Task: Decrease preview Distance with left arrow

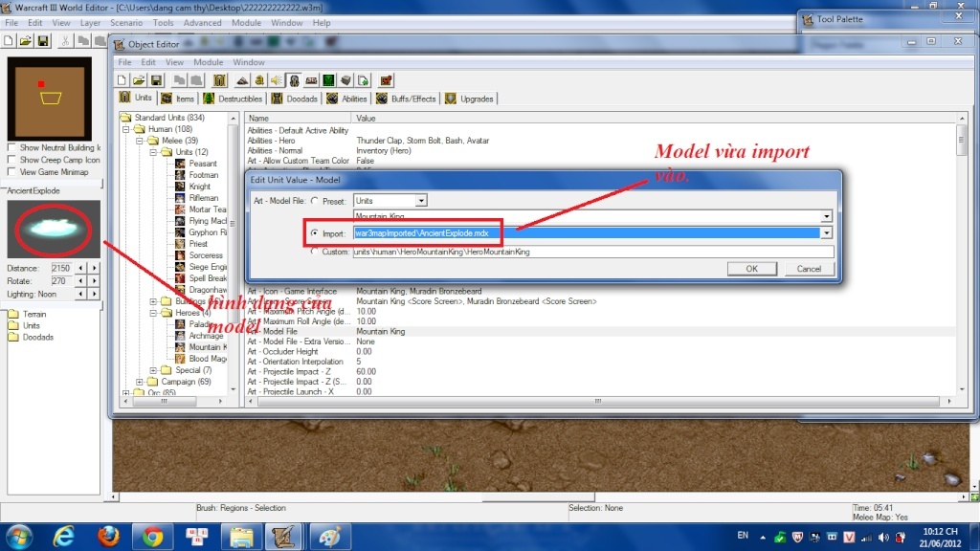Action: tap(81, 268)
